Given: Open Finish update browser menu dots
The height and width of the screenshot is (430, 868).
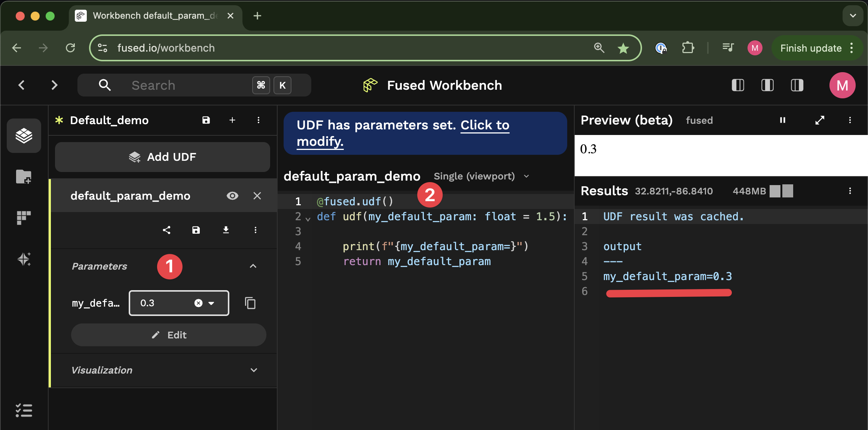Looking at the screenshot, I should (852, 48).
